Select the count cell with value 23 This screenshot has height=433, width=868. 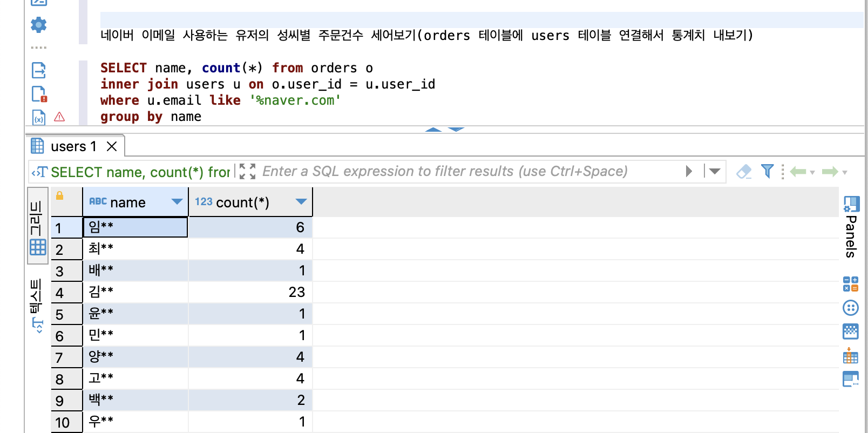point(250,292)
